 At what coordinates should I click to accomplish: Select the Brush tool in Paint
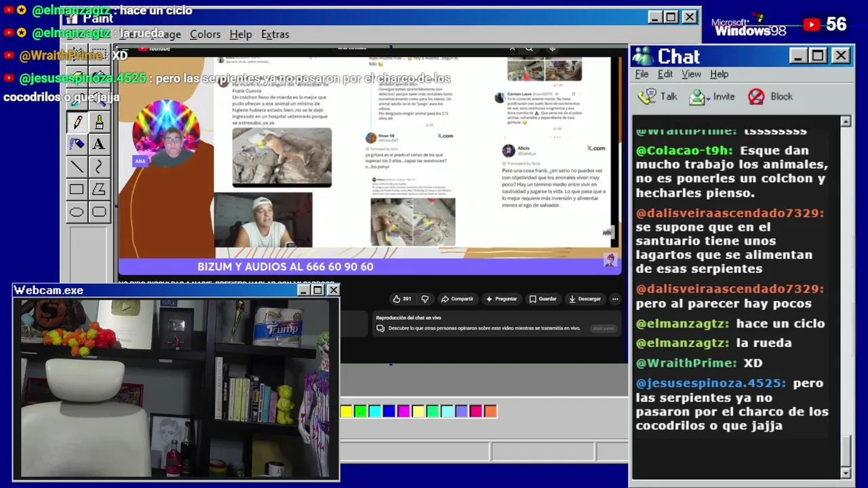tap(99, 123)
